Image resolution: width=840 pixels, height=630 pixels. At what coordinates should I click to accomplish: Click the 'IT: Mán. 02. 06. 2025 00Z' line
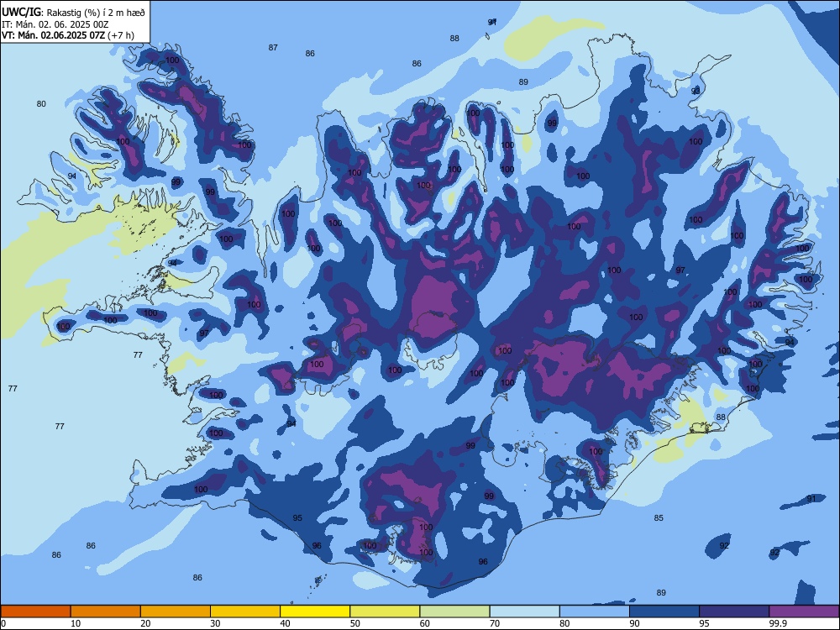point(55,24)
